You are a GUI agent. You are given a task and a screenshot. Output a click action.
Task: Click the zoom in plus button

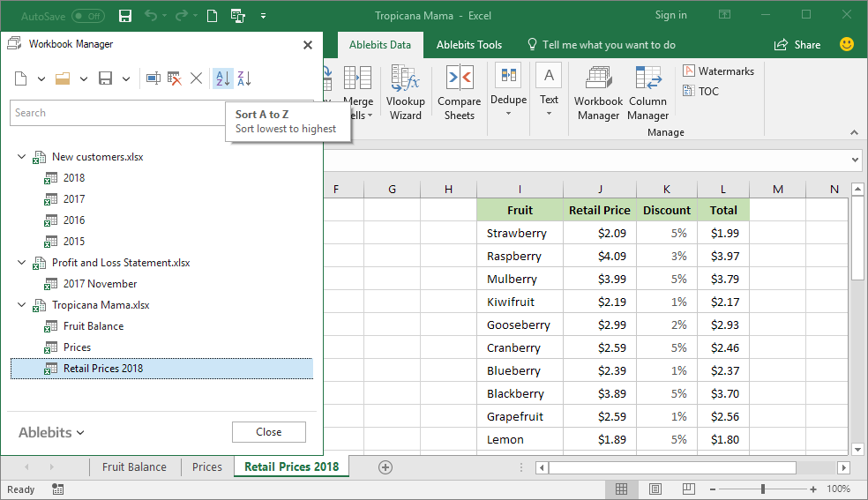click(x=812, y=489)
